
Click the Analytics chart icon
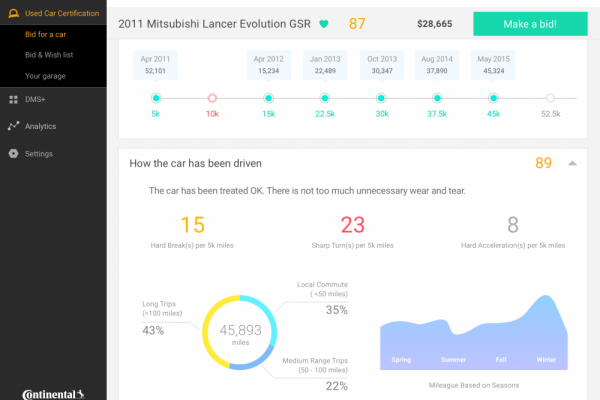click(x=13, y=126)
